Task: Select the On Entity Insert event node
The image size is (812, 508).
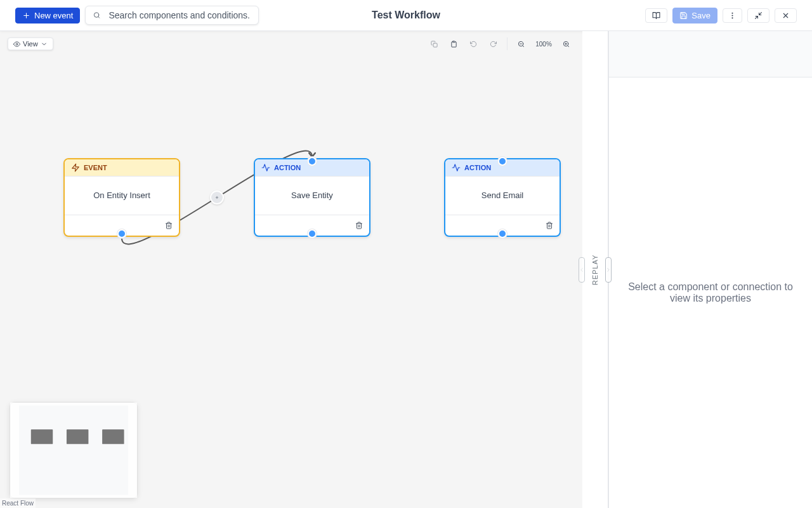Action: 121,196
